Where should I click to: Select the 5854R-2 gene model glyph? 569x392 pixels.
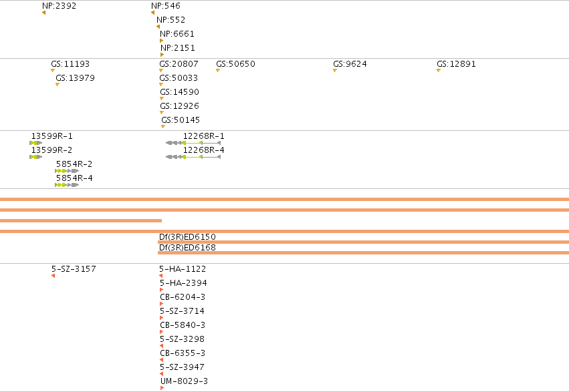[67, 171]
